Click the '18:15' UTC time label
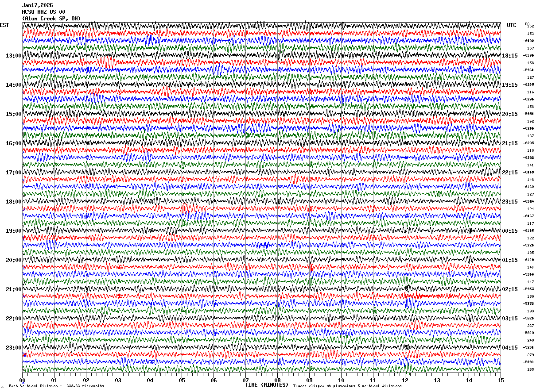 [x=510, y=56]
